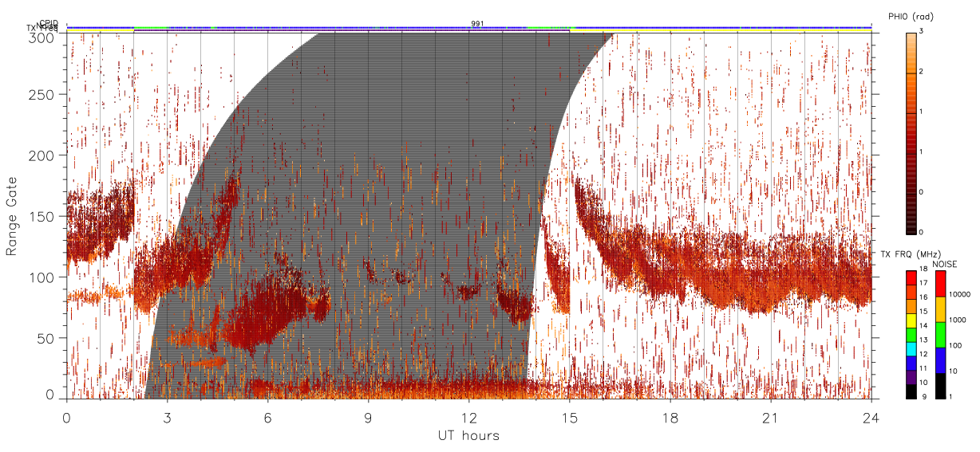980x452 pixels.
Task: Click the 100 label in NOISE legend
Action: coord(954,347)
